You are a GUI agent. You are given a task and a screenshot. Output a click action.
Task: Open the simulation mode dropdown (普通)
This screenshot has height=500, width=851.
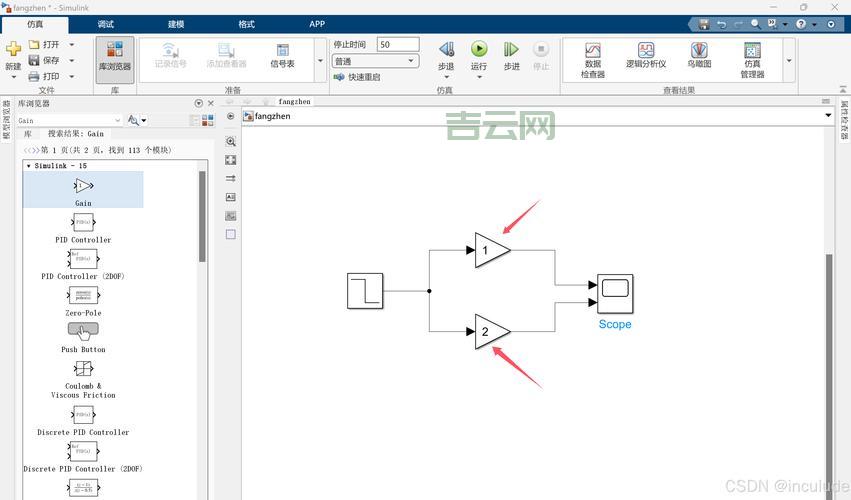point(375,61)
